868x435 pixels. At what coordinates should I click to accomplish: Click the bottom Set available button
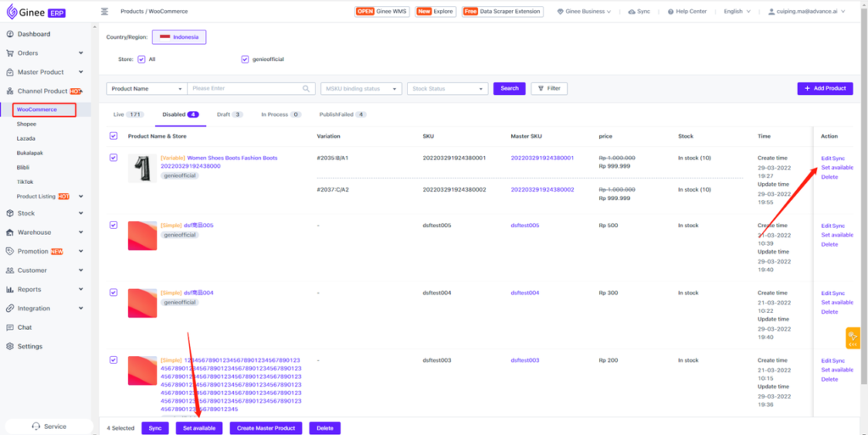[x=199, y=428]
